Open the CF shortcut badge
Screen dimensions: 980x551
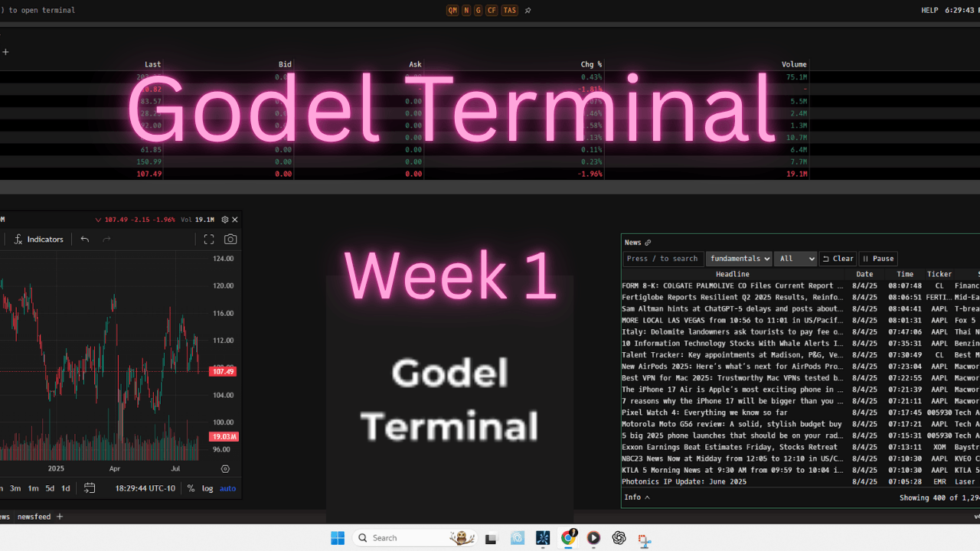492,11
